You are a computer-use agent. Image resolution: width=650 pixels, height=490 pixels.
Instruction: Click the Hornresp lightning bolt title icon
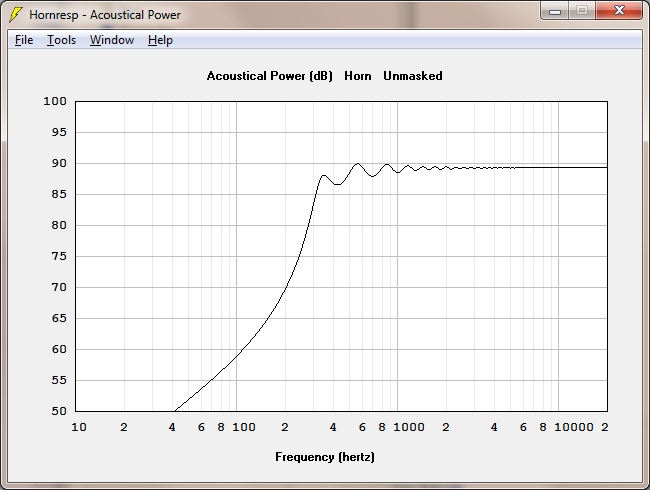(x=16, y=15)
